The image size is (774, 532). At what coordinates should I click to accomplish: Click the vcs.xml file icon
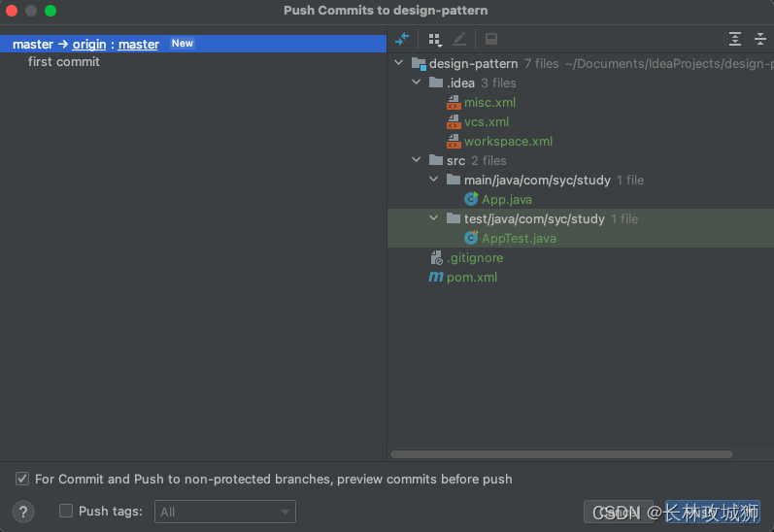click(x=454, y=122)
